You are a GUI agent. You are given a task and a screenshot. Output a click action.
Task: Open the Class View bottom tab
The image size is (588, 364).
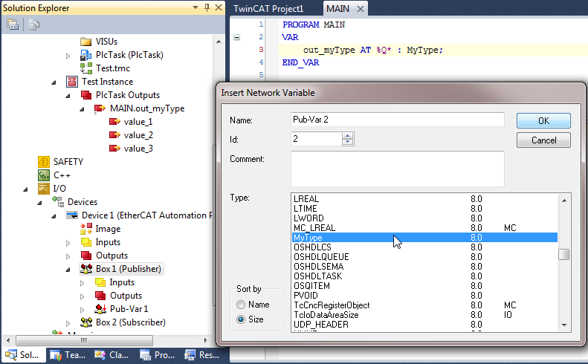click(112, 355)
